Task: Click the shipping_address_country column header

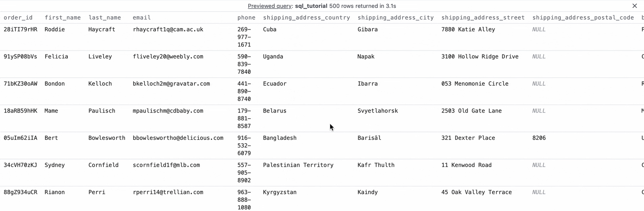Action: (x=306, y=18)
